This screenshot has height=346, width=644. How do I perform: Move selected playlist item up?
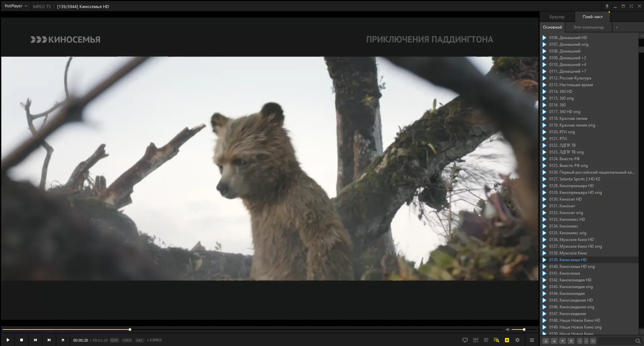(x=554, y=341)
